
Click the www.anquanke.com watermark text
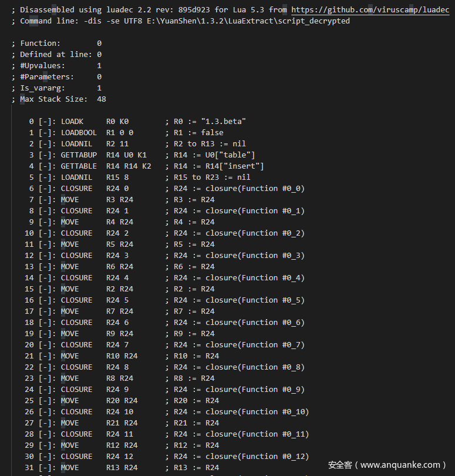pos(400,465)
